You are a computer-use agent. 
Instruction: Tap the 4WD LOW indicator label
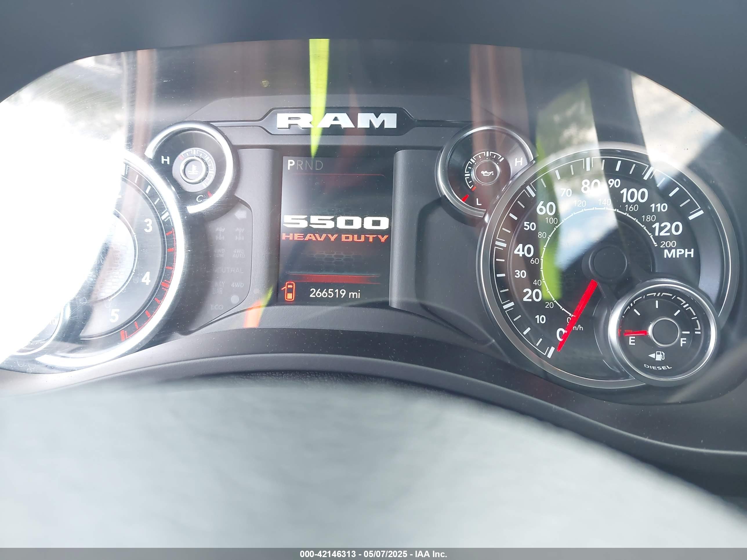click(219, 254)
